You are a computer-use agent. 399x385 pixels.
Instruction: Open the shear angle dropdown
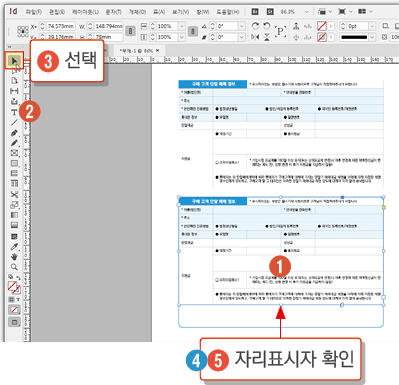[242, 37]
